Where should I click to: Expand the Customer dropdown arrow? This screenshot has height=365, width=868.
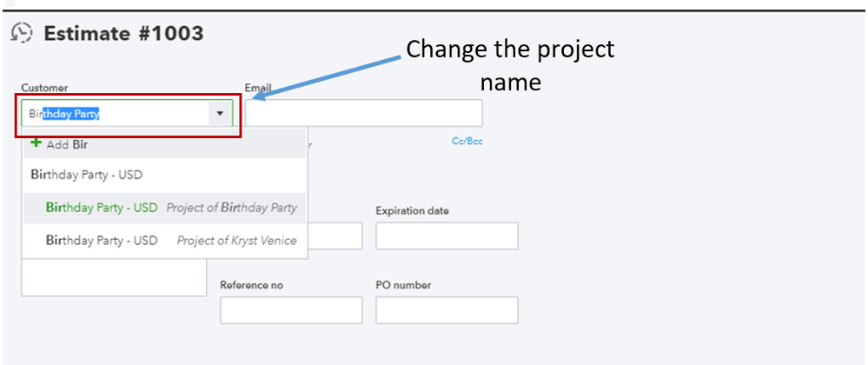point(220,113)
